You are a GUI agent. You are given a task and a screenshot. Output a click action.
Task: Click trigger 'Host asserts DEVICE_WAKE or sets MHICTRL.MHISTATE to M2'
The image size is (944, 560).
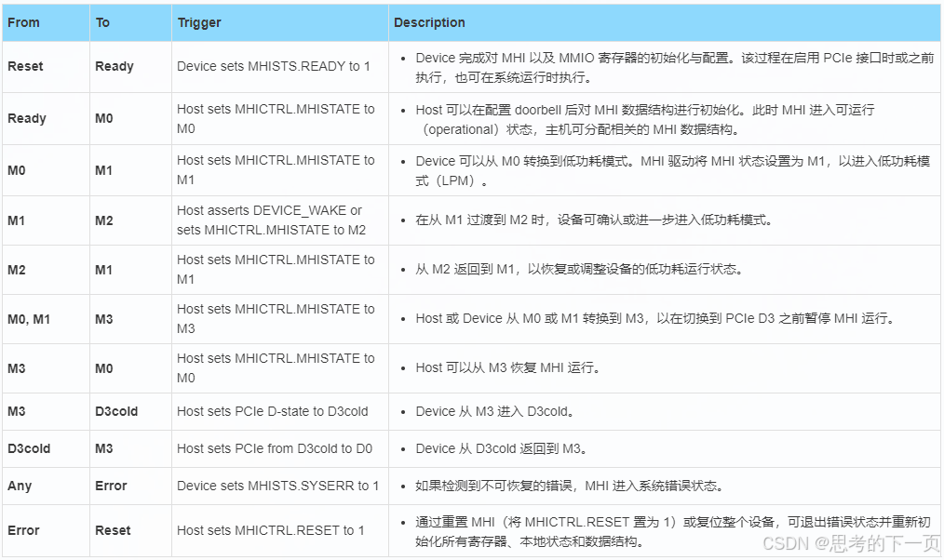click(272, 220)
